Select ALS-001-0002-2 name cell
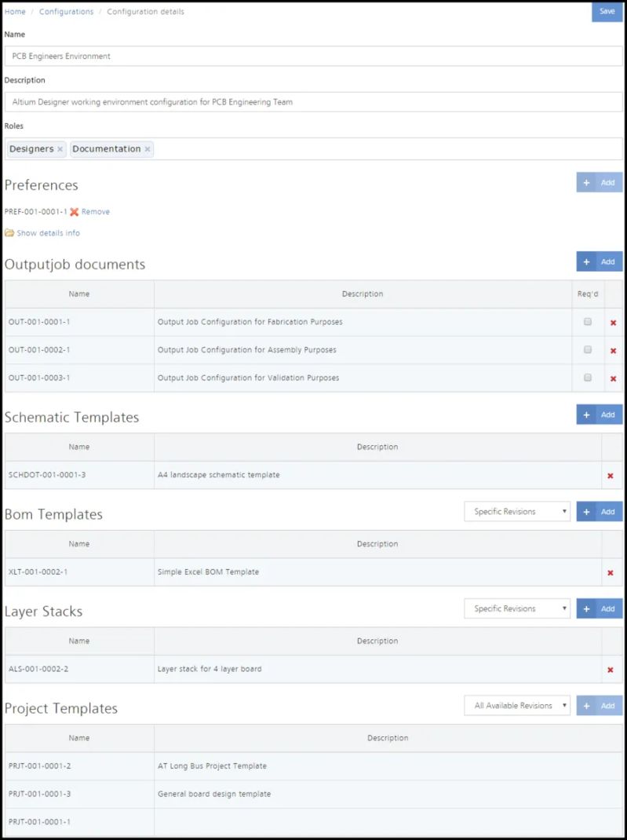The width and height of the screenshot is (627, 840). pos(79,669)
